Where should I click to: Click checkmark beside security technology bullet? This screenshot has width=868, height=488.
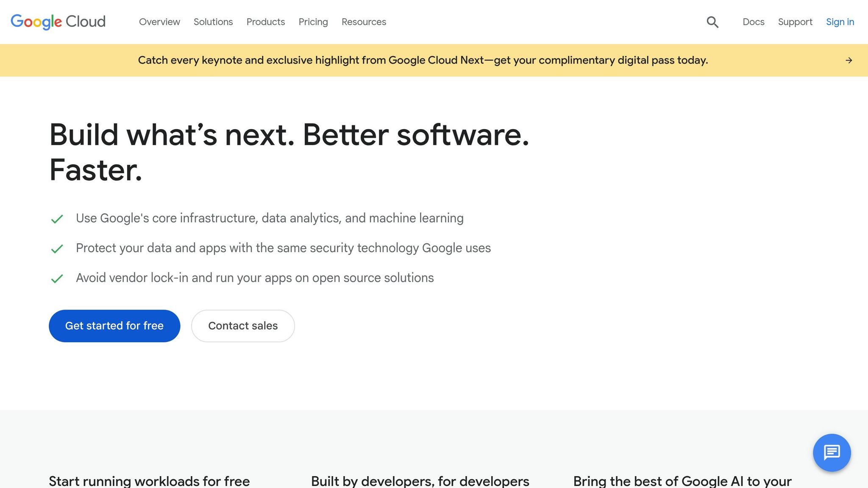[x=57, y=249]
